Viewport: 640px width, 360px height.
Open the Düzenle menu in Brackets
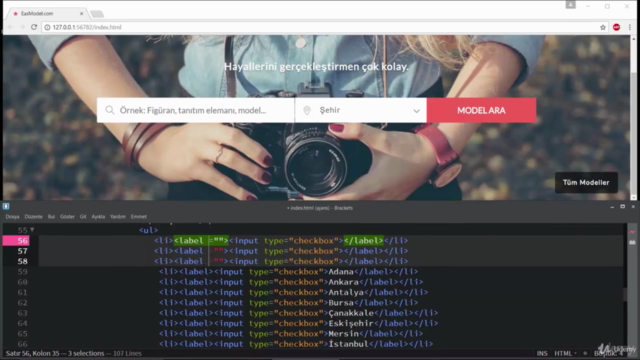click(x=33, y=217)
